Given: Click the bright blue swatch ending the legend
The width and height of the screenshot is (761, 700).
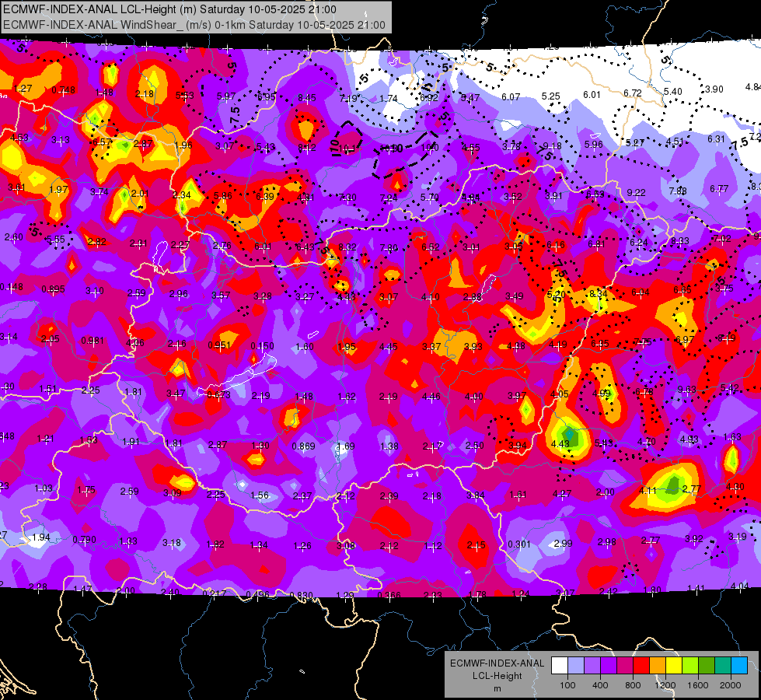Looking at the screenshot, I should coord(740,666).
